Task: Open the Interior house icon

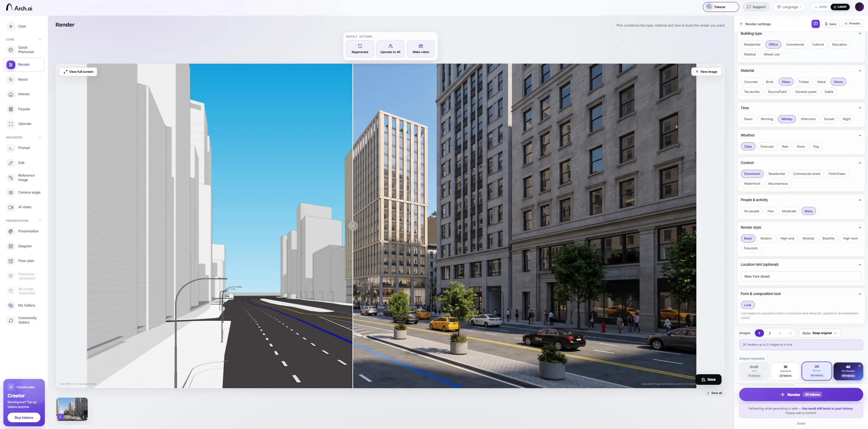Action: point(11,94)
